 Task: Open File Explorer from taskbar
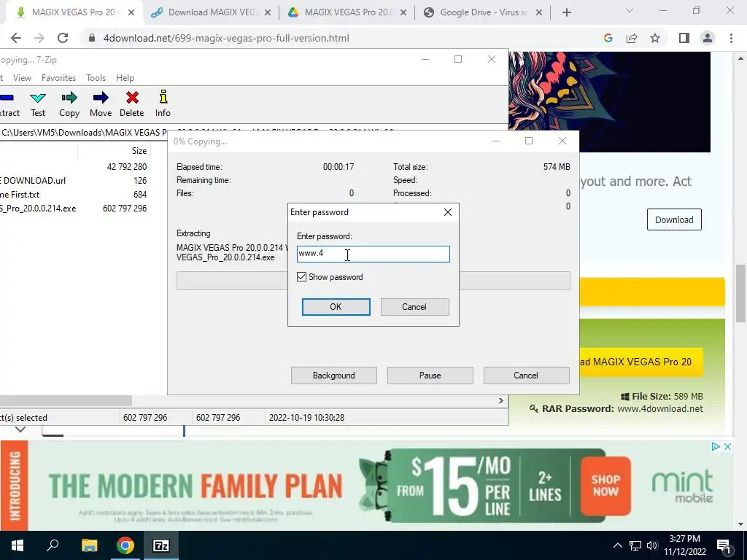89,545
